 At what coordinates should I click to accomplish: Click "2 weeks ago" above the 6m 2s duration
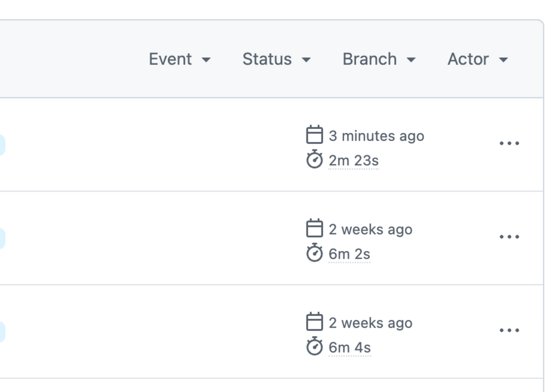pos(370,229)
